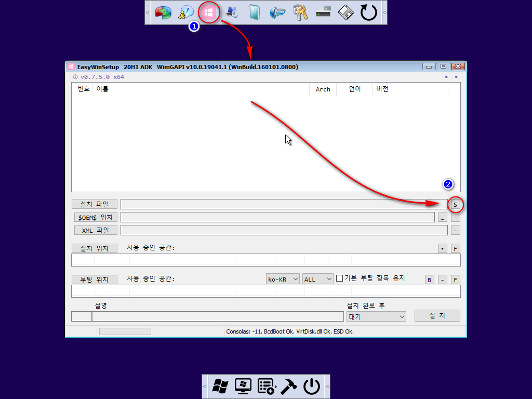Viewport: 532px width, 399px height.
Task: Click the EasyWinSetup title bar app icon
Action: 71,67
